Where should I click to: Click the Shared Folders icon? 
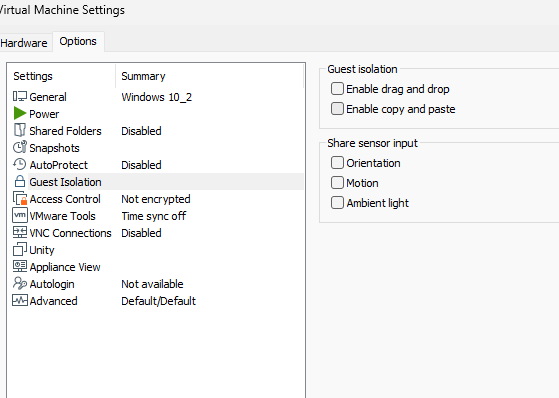[x=20, y=130]
